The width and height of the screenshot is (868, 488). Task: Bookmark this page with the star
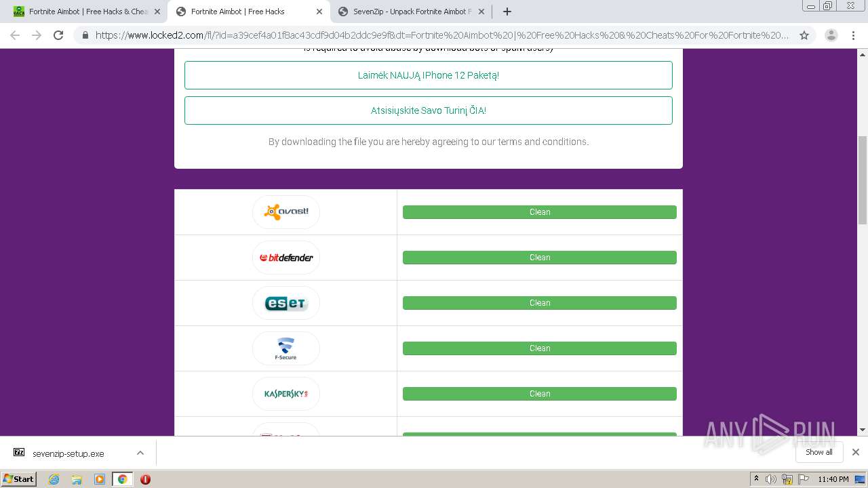pyautogui.click(x=804, y=35)
